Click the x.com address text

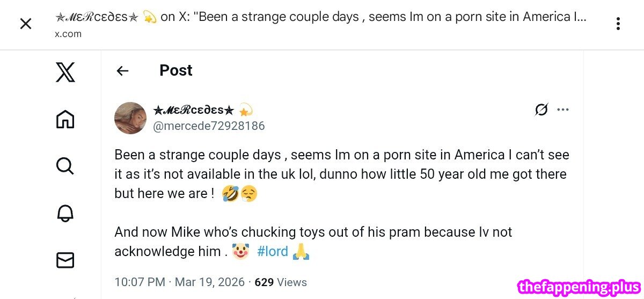68,34
